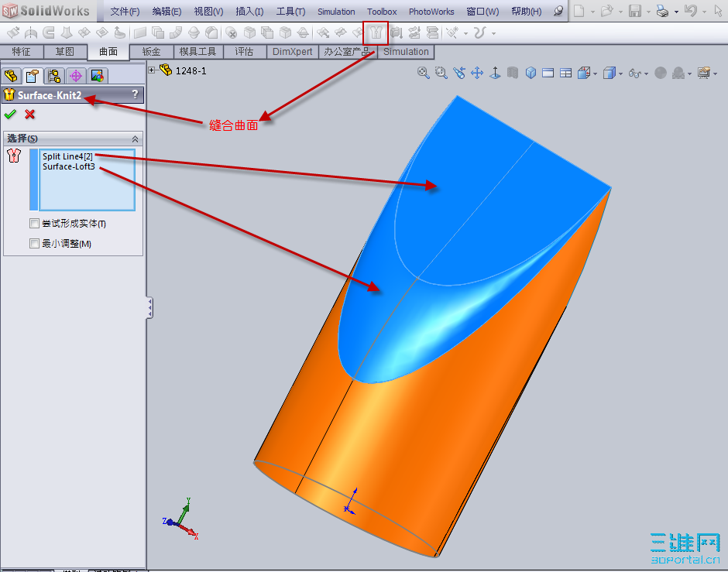Expand the 1248-1 flyout tree
This screenshot has width=728, height=572.
point(151,70)
